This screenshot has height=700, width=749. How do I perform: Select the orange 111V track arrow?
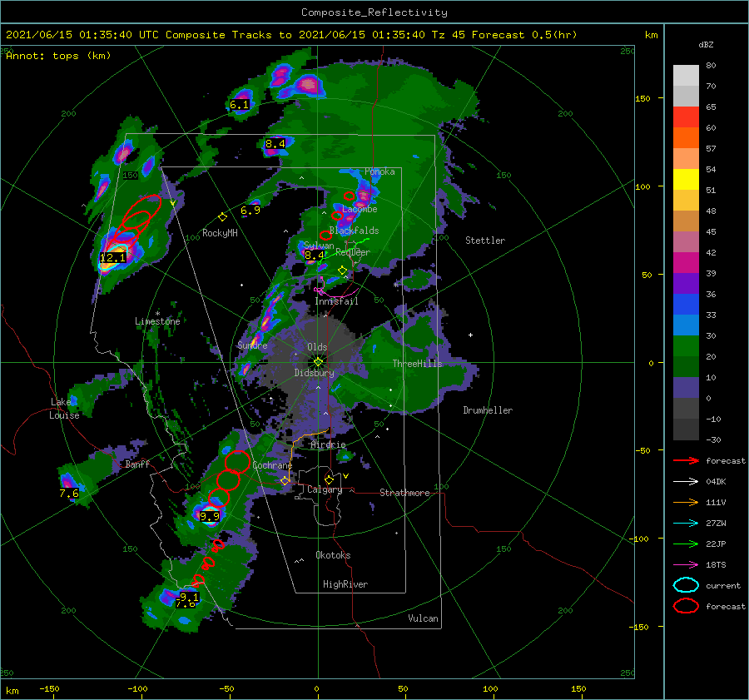[686, 502]
